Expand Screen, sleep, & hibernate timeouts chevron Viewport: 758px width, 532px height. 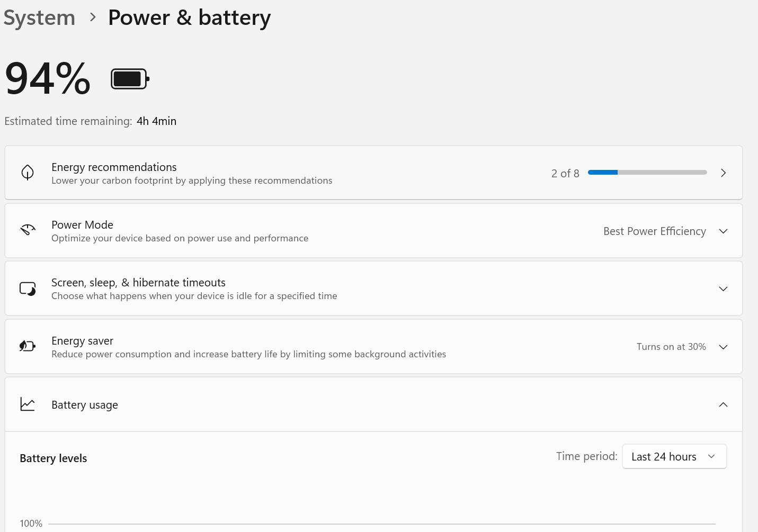(723, 289)
